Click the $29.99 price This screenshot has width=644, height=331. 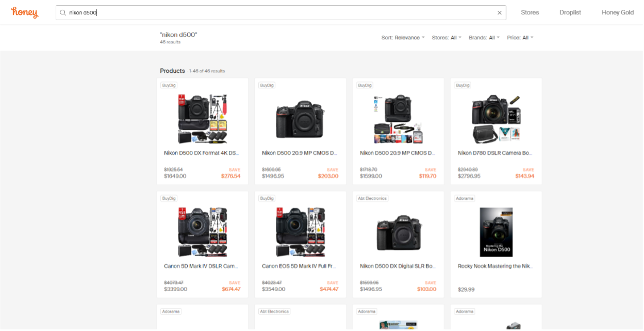tap(466, 289)
